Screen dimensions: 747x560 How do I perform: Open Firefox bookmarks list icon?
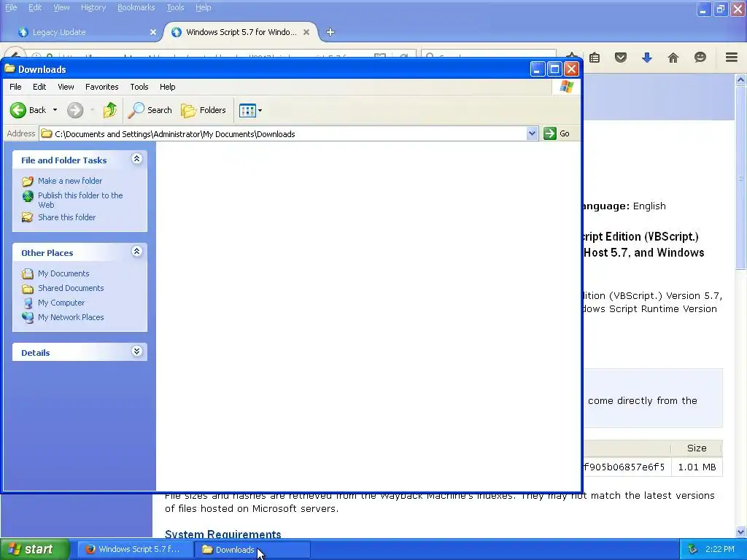[x=595, y=58]
